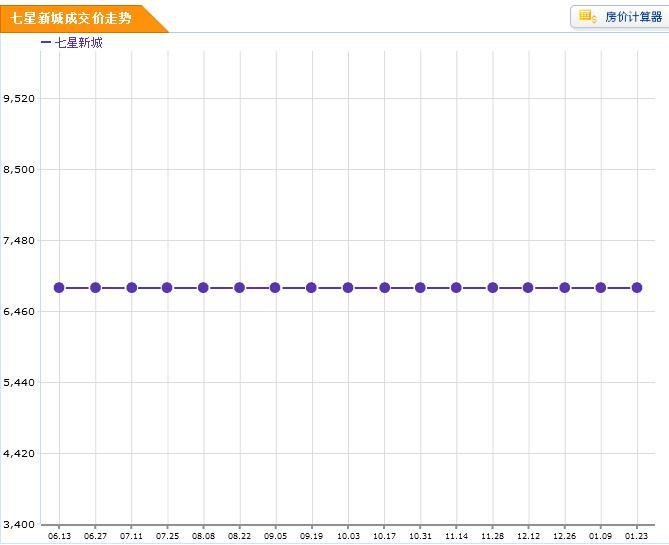
Task: Click the data point at 08.22
Action: [240, 288]
